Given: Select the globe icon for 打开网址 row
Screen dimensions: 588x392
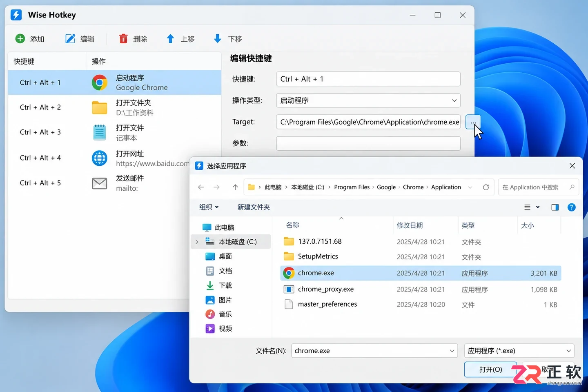Looking at the screenshot, I should 100,158.
